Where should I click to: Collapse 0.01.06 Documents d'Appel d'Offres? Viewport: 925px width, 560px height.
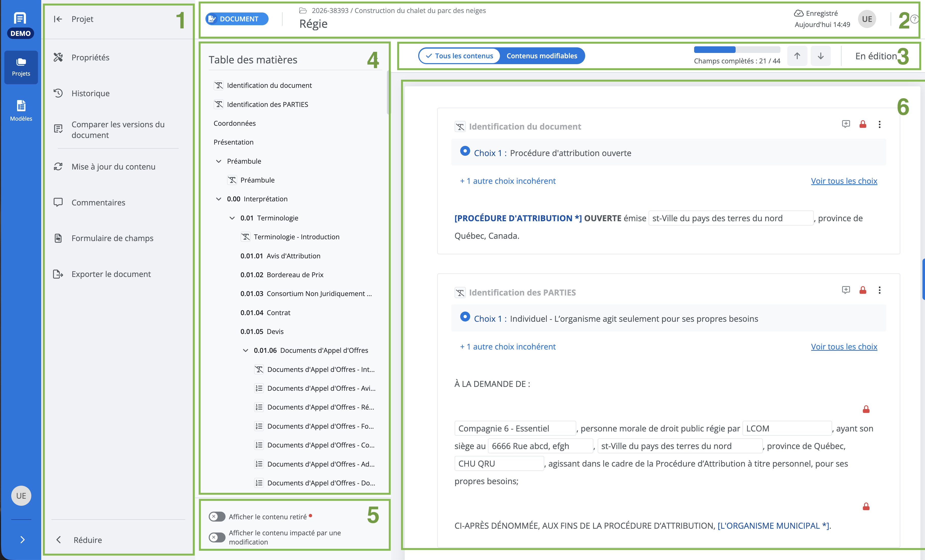246,350
